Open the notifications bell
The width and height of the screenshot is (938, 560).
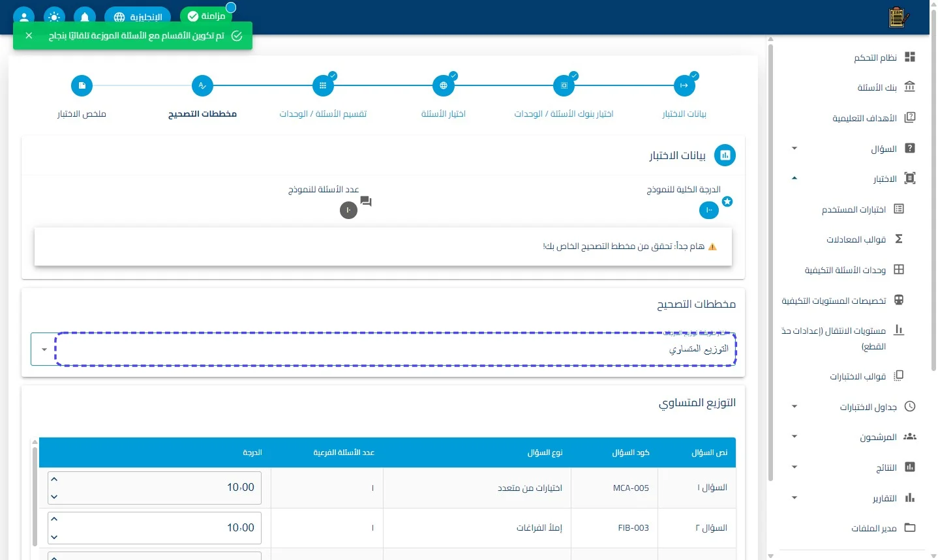[85, 16]
